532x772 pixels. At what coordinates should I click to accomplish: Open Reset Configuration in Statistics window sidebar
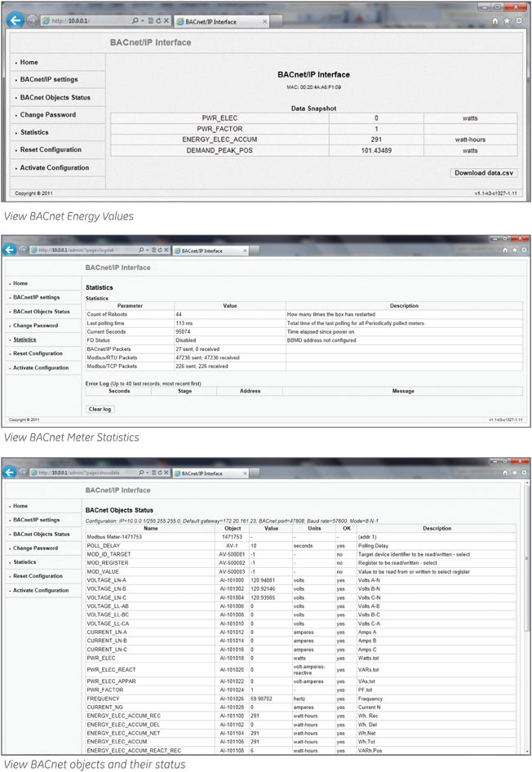(38, 353)
